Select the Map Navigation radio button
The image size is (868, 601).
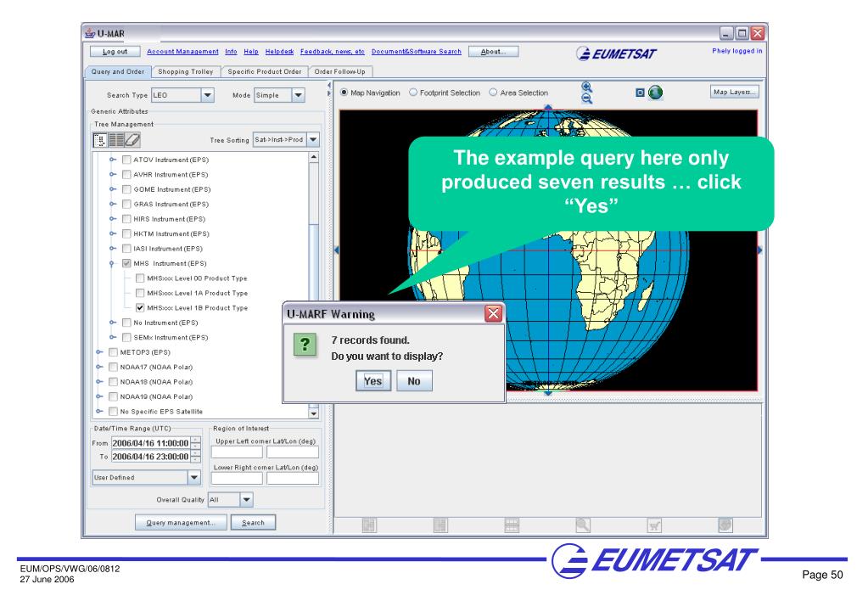click(x=344, y=93)
